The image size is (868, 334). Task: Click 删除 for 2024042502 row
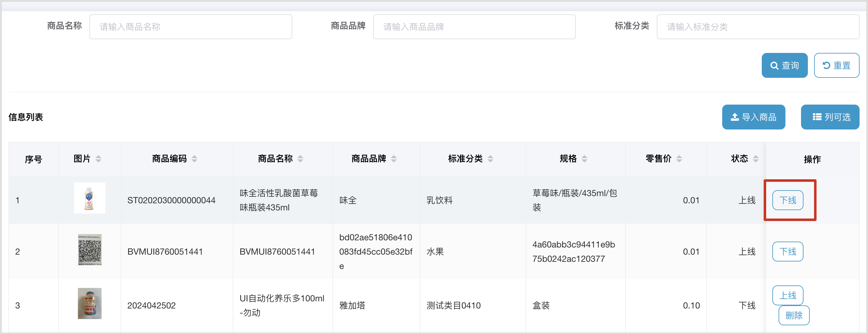(x=794, y=315)
